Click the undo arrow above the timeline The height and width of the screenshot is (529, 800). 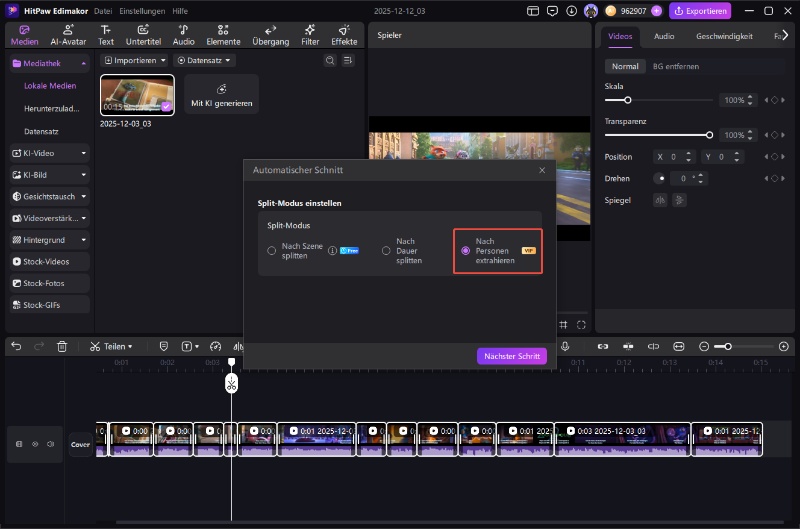click(x=16, y=346)
